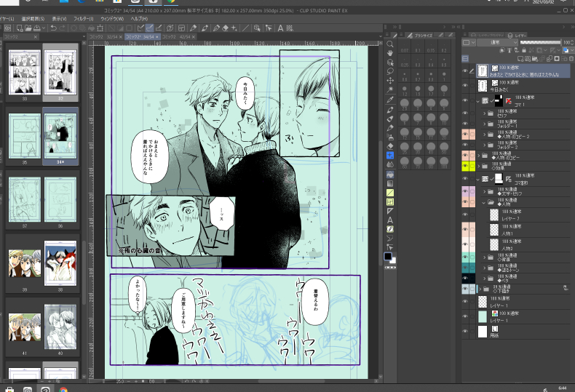
Task: Click the Scale/Rotate transform icon
Action: (100, 28)
